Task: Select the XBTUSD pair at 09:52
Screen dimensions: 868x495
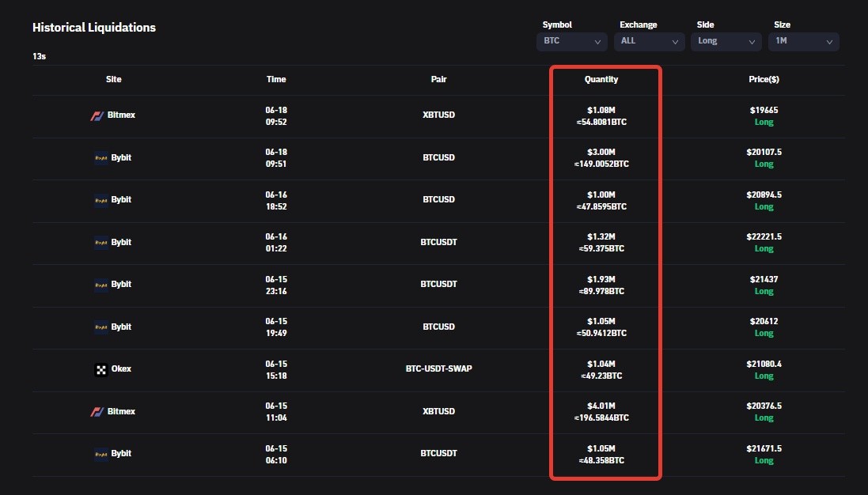Action: pos(438,115)
